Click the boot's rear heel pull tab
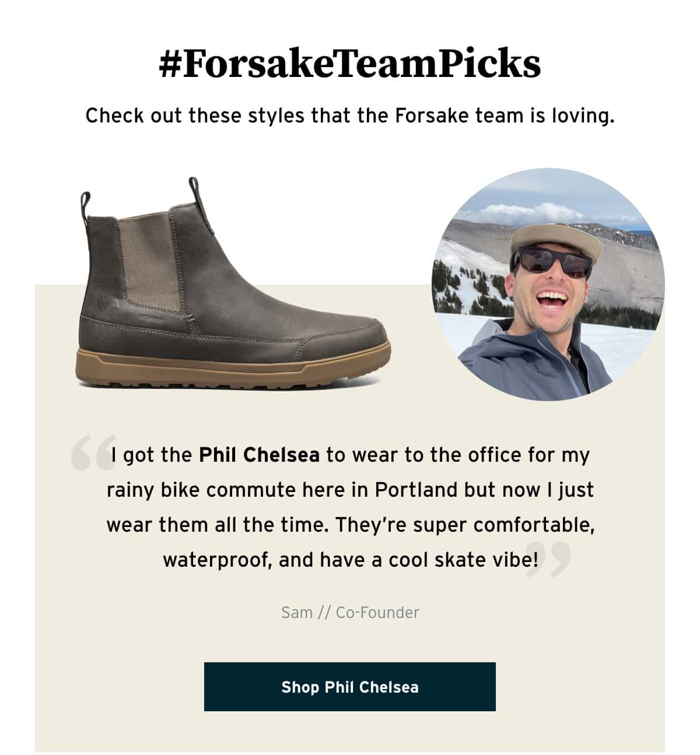 (86, 208)
